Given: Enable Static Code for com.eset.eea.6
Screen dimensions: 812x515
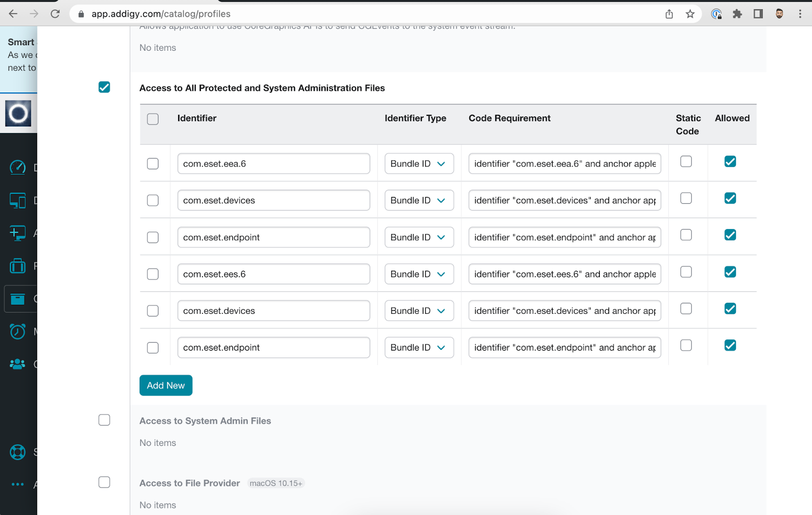Looking at the screenshot, I should [x=686, y=161].
